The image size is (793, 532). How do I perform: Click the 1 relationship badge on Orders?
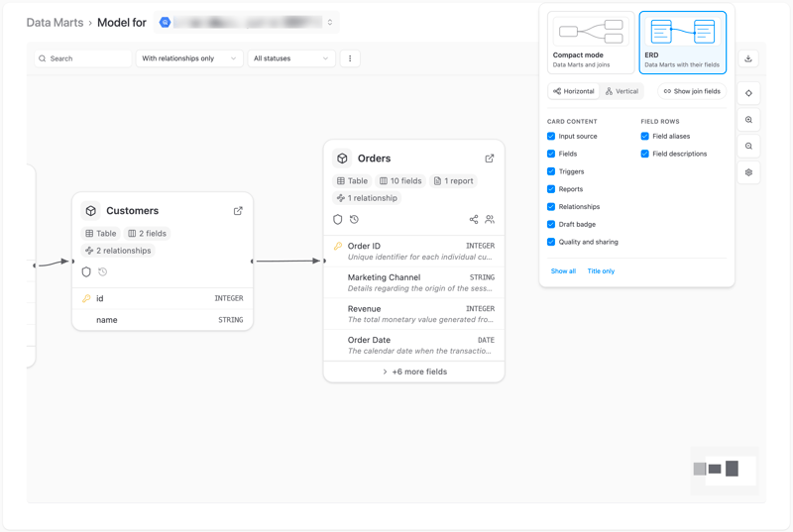[x=367, y=198]
